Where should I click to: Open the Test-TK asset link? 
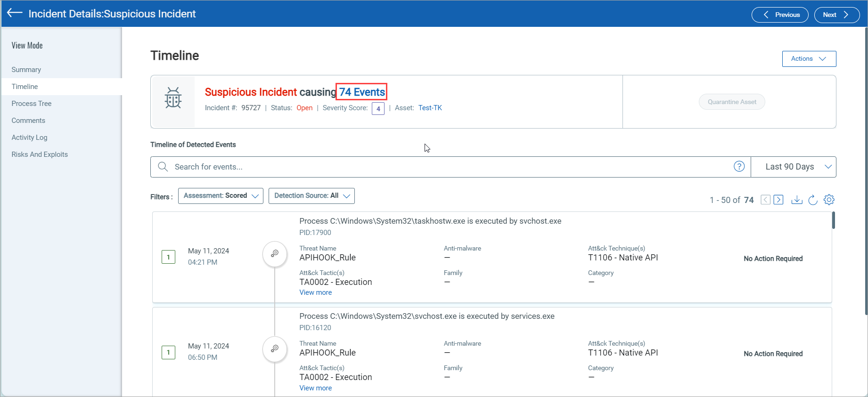pyautogui.click(x=430, y=108)
